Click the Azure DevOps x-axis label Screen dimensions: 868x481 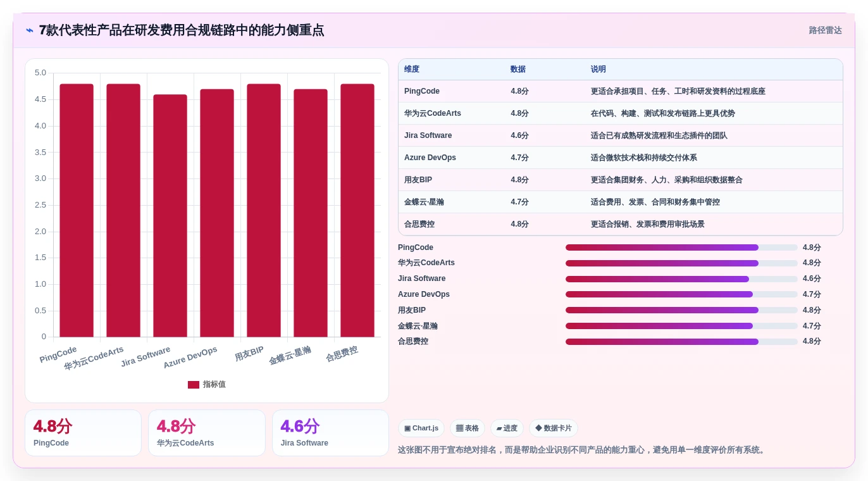pyautogui.click(x=190, y=358)
